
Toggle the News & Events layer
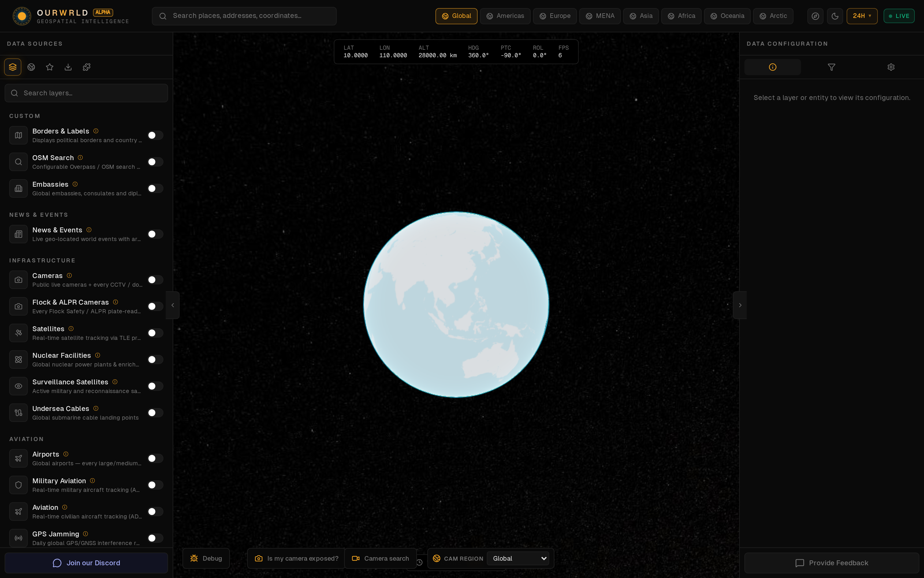155,234
